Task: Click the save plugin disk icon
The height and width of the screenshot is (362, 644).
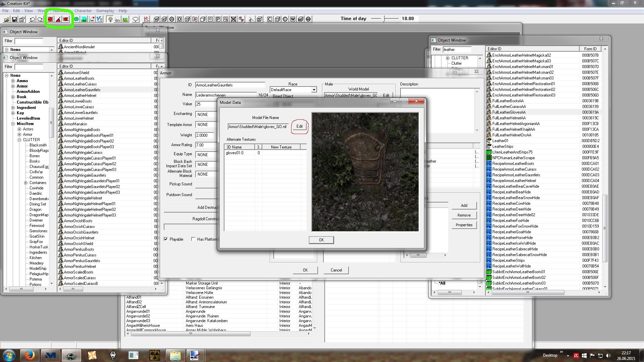Action: [x=14, y=19]
